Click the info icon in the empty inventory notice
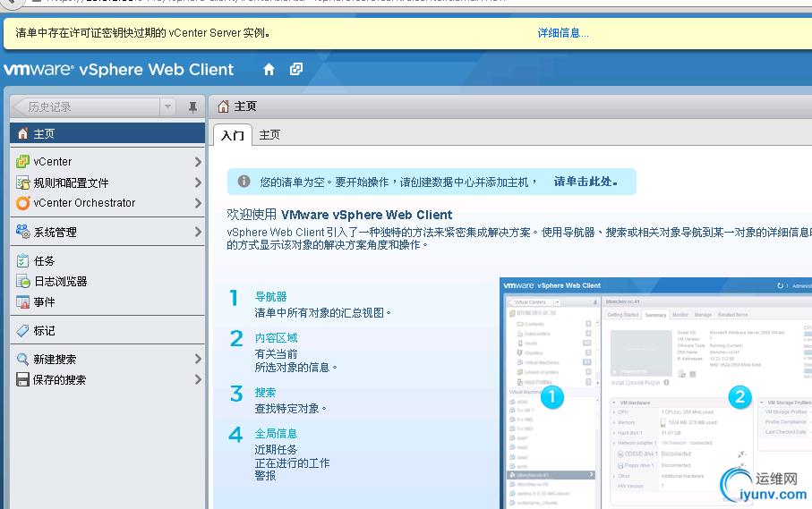Image resolution: width=812 pixels, height=509 pixels. [x=244, y=182]
